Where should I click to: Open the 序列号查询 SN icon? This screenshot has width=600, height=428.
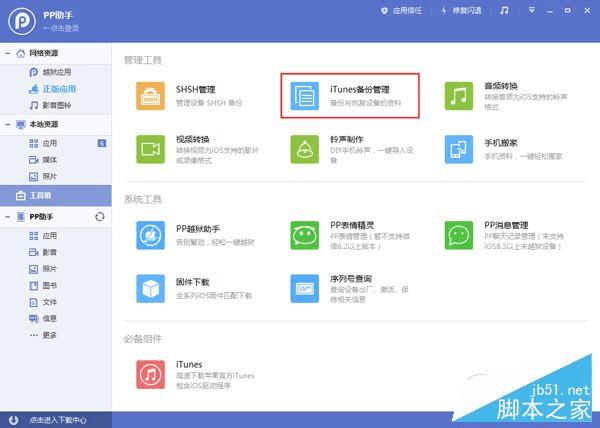(x=305, y=288)
